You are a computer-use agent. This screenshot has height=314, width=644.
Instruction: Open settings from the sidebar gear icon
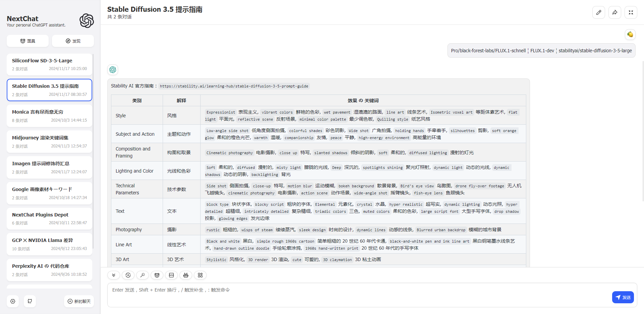13,301
